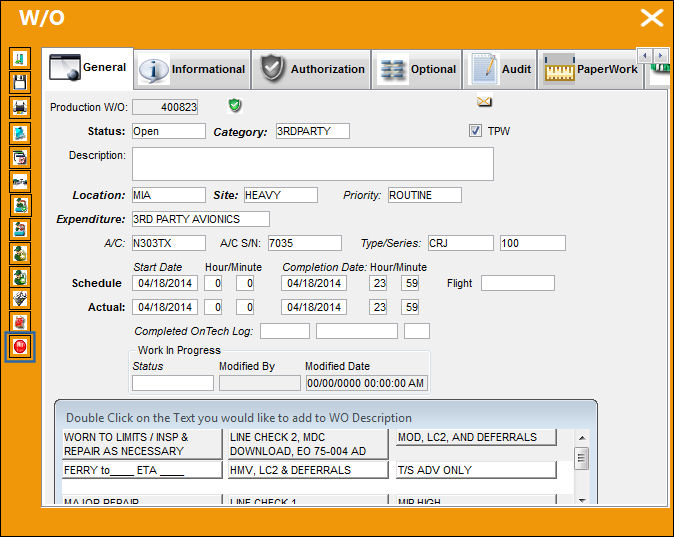Click the Schedule Completion Date field
Viewport: 674px width, 537px height.
[314, 283]
